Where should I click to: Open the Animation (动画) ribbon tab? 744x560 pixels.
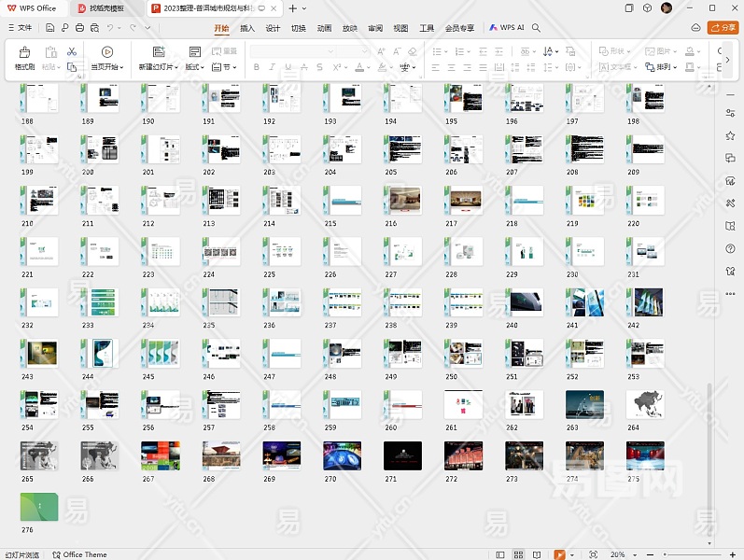coord(324,28)
